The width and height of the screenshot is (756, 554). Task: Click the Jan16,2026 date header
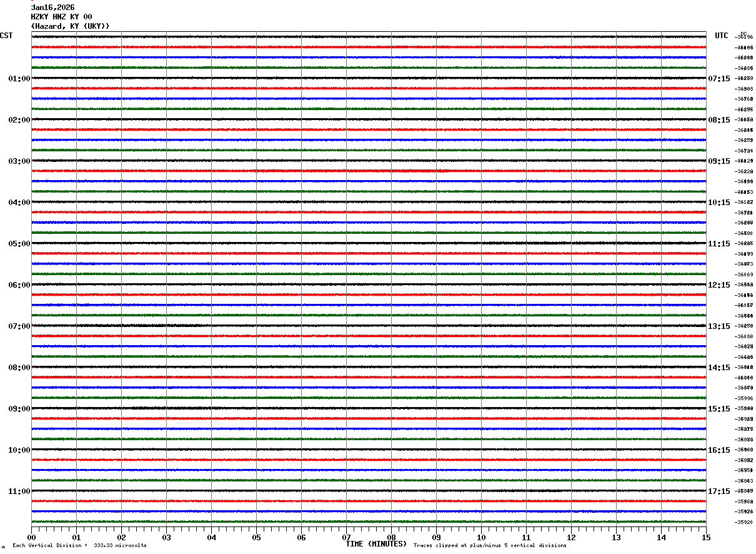[53, 8]
